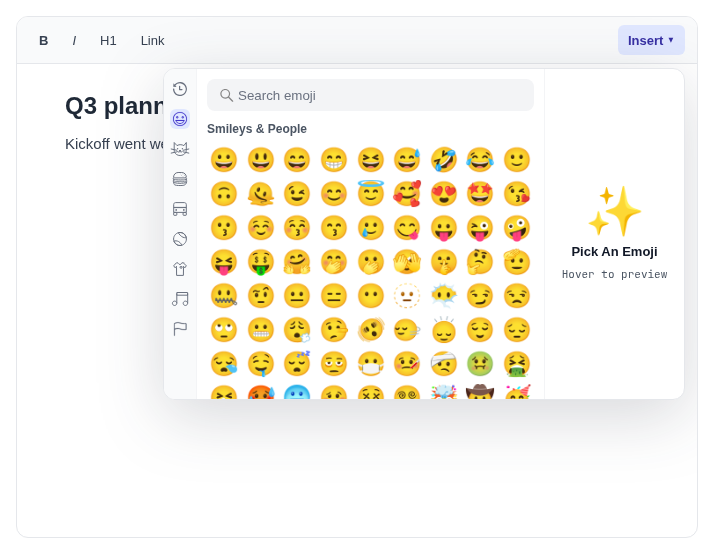Image resolution: width=714 pixels, height=554 pixels.
Task: Toggle bold formatting with B
Action: pos(44,41)
